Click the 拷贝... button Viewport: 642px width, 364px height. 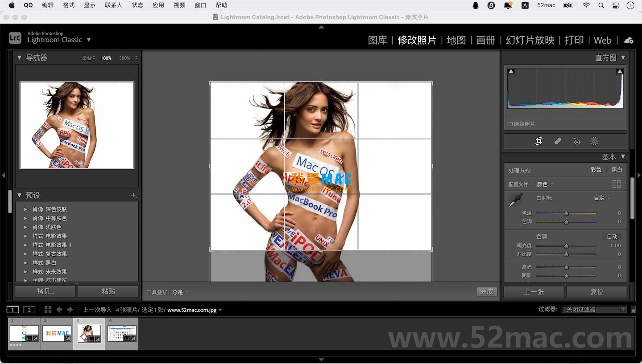pyautogui.click(x=45, y=291)
